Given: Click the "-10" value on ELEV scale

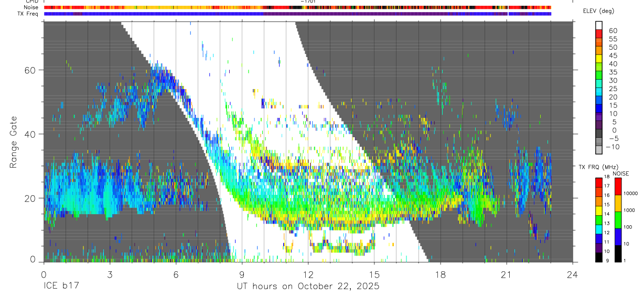Looking at the screenshot, I should coord(614,147).
